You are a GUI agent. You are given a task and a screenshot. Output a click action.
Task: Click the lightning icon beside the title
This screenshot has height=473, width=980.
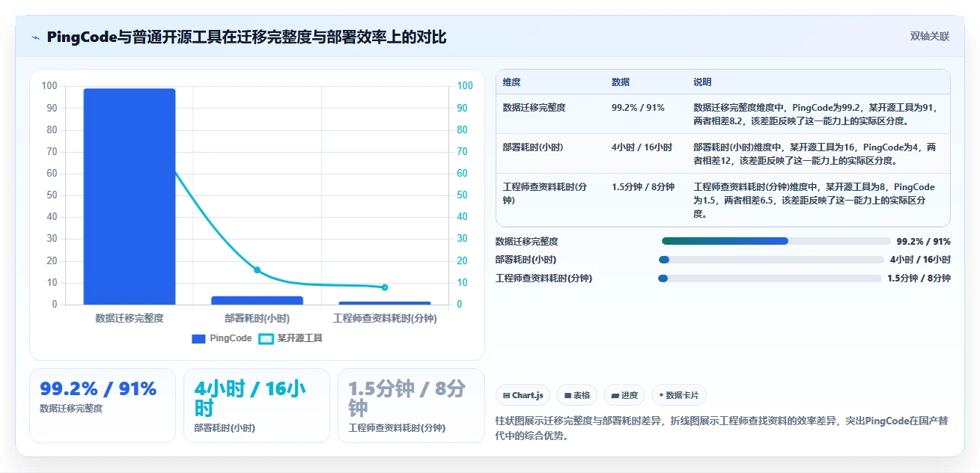[x=35, y=37]
